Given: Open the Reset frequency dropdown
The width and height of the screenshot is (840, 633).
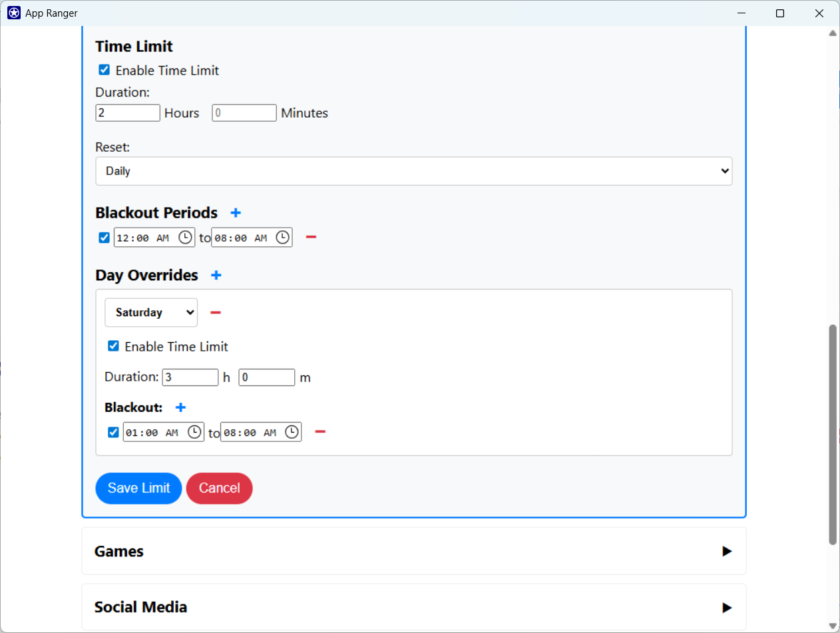Looking at the screenshot, I should click(x=413, y=171).
